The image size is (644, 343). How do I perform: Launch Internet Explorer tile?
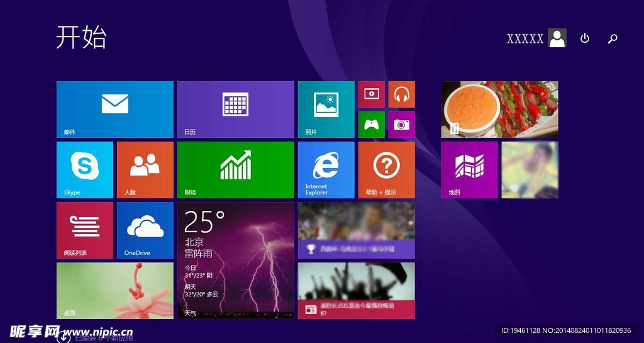(326, 169)
